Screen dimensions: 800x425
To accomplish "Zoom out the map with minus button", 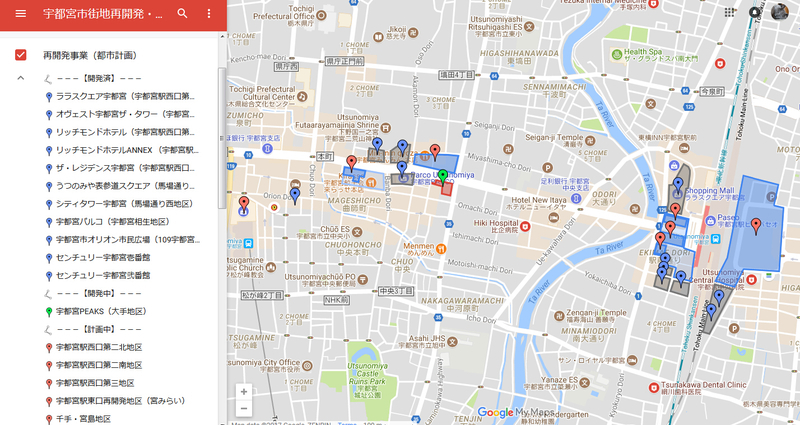I will click(x=244, y=408).
